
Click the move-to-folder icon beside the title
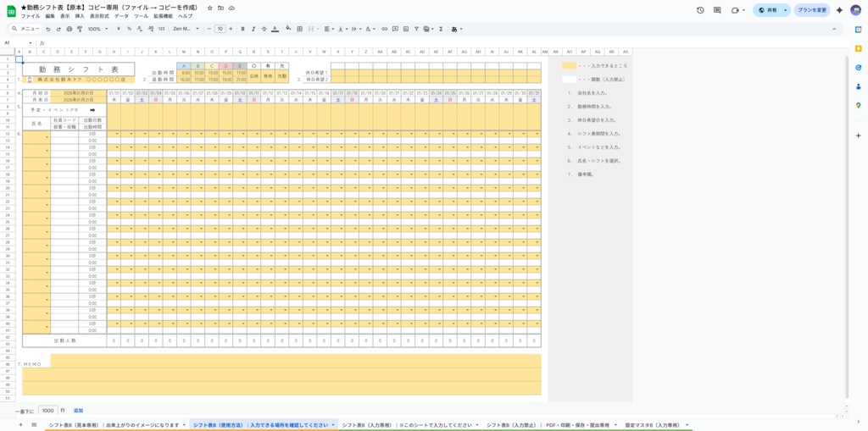click(221, 8)
